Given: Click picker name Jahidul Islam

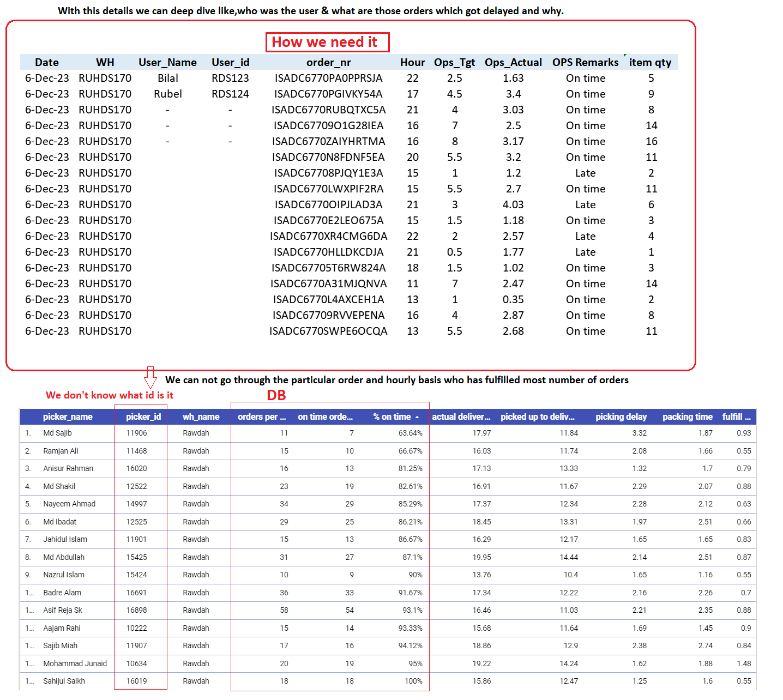Looking at the screenshot, I should 65,539.
